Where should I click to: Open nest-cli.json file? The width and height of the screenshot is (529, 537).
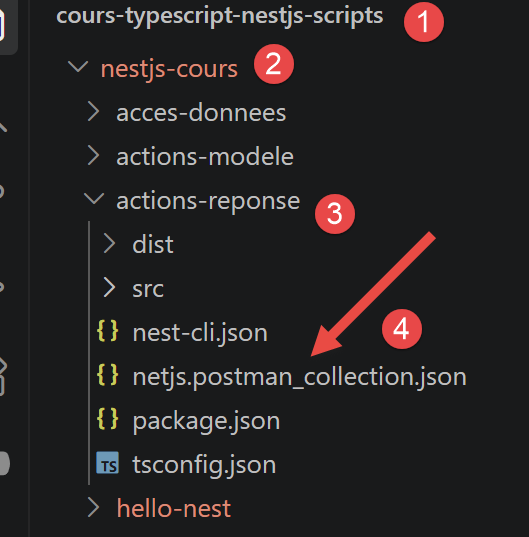tap(200, 333)
